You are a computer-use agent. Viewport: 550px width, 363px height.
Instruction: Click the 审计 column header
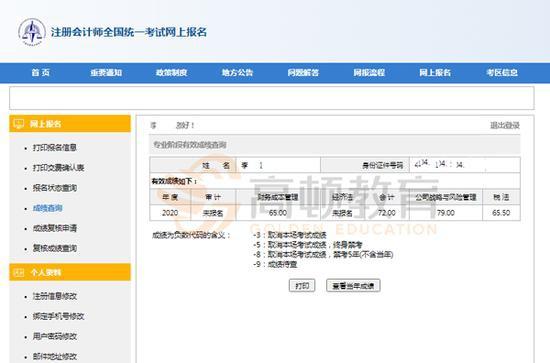[x=213, y=197]
